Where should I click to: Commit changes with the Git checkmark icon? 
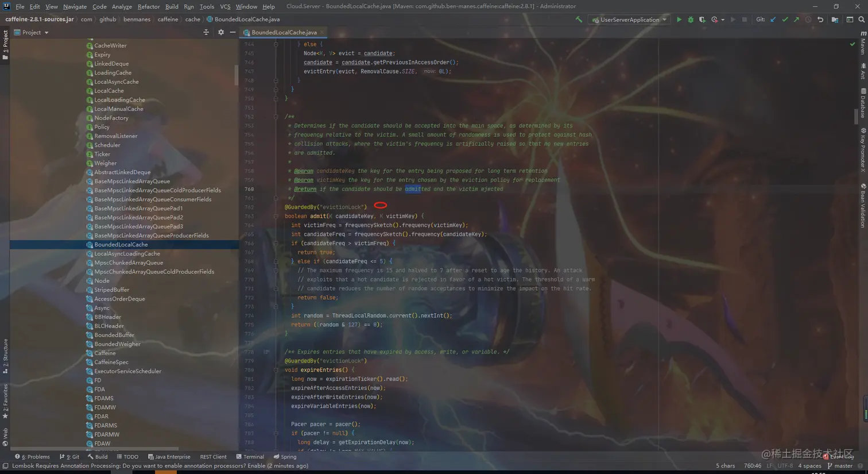pyautogui.click(x=785, y=20)
